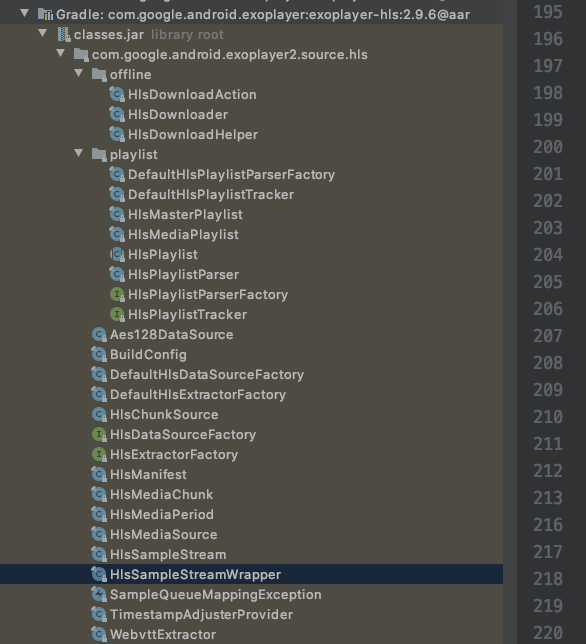
Task: Click the Aes128DataSource class icon
Action: [x=99, y=335]
